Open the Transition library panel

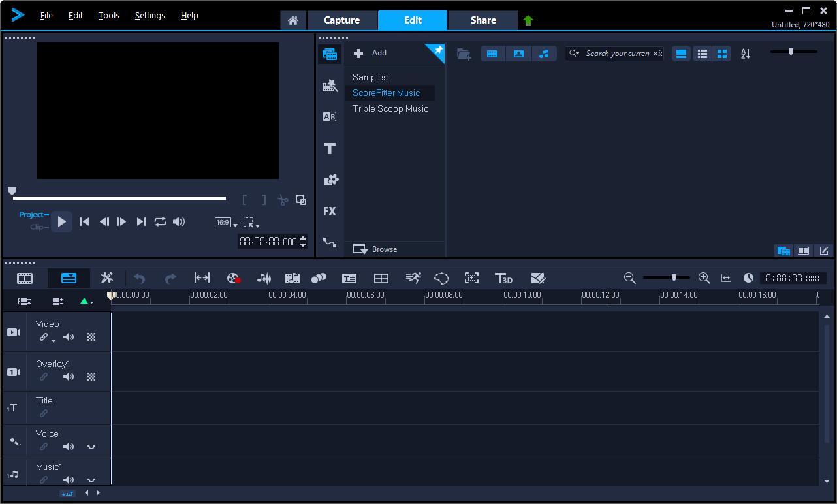click(x=330, y=117)
